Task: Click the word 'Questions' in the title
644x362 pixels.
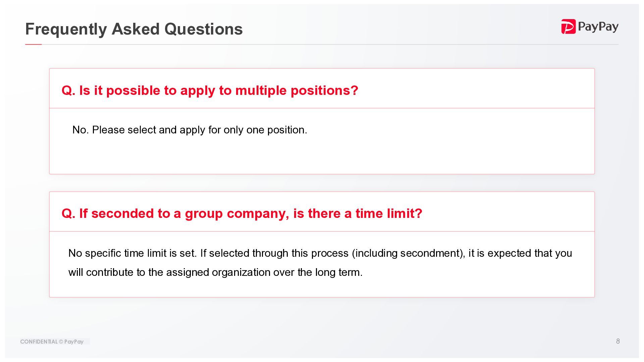Action: (x=203, y=29)
